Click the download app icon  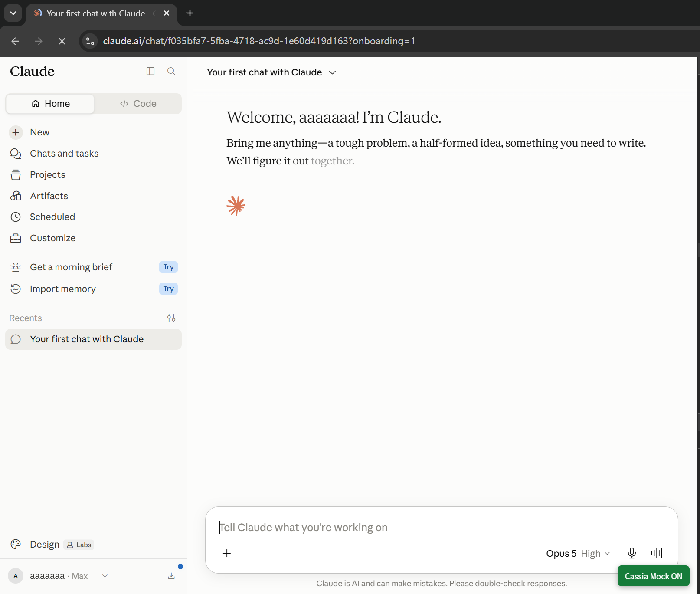[x=171, y=576]
